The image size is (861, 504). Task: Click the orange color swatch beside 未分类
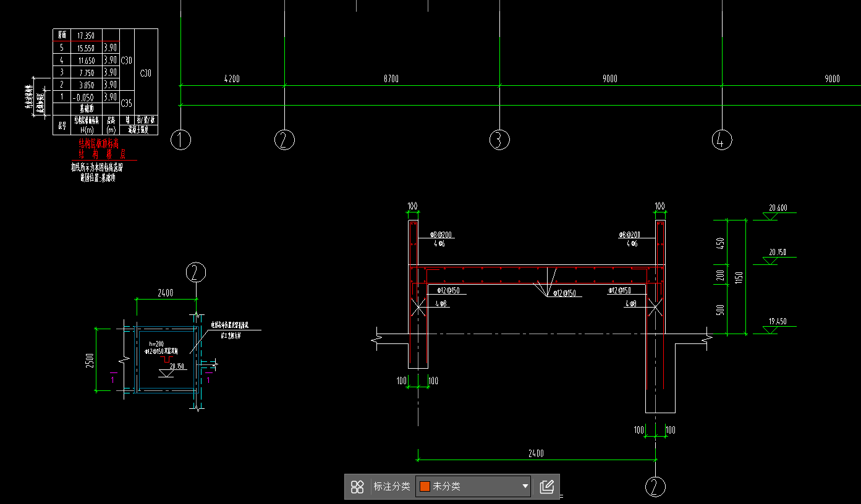tap(425, 487)
